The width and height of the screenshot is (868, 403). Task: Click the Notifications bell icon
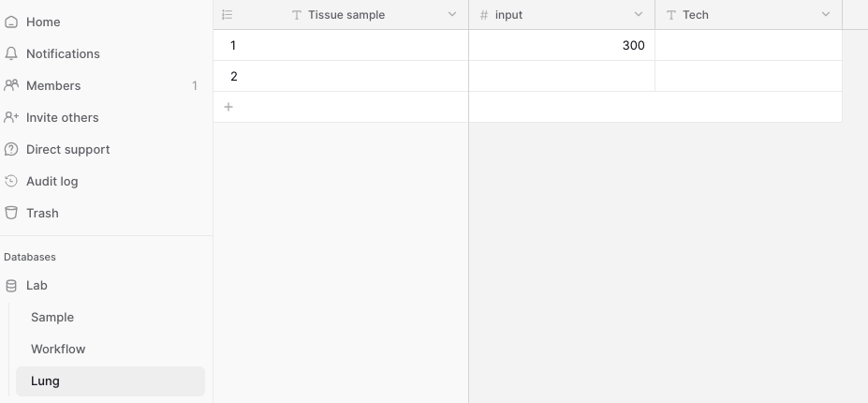click(x=11, y=53)
